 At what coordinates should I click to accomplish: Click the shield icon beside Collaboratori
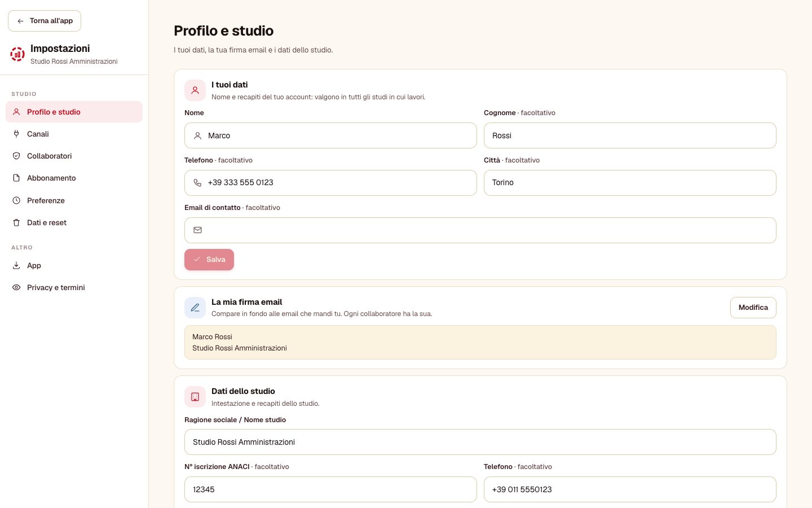tap(16, 156)
